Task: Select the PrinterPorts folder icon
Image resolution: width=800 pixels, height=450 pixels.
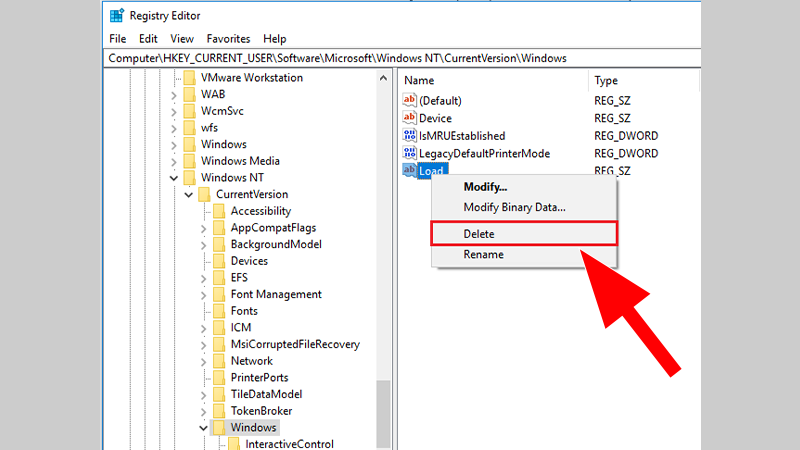Action: (219, 378)
